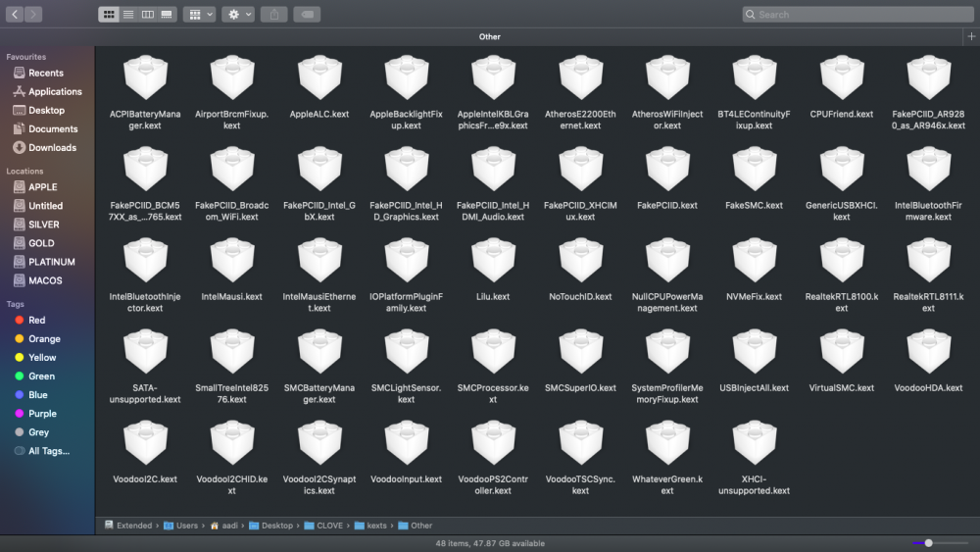
Task: Select the AppleBacklightFixup.kext icon
Action: tap(407, 77)
